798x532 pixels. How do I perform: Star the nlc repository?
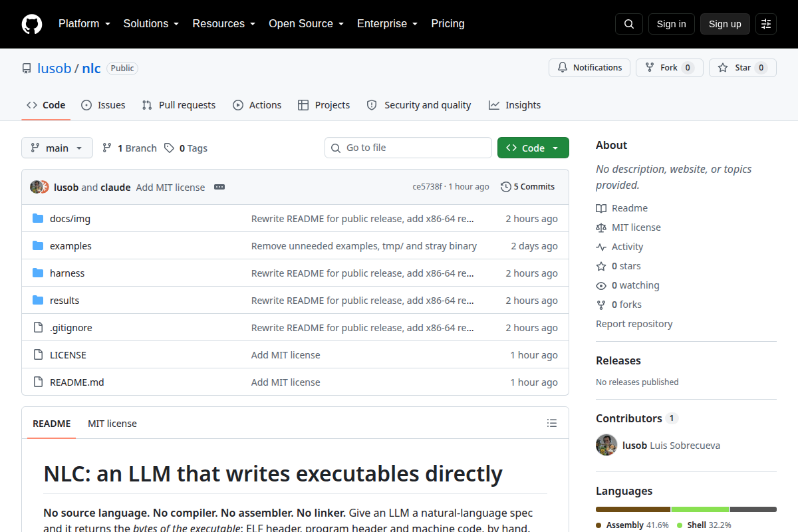[x=742, y=68]
